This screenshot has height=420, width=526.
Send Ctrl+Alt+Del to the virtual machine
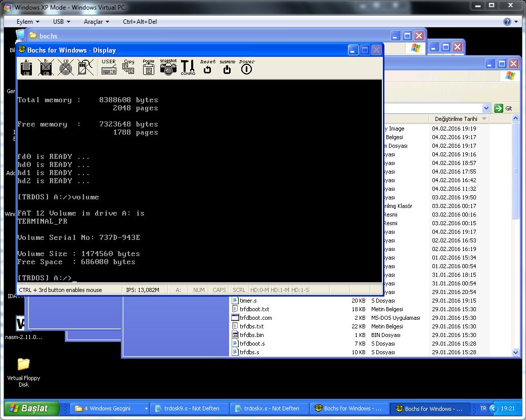click(x=140, y=21)
